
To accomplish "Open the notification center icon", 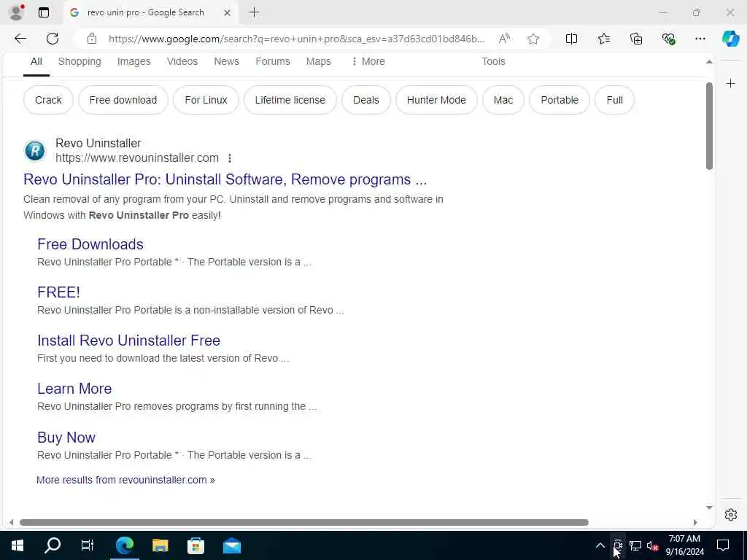I will click(x=723, y=545).
